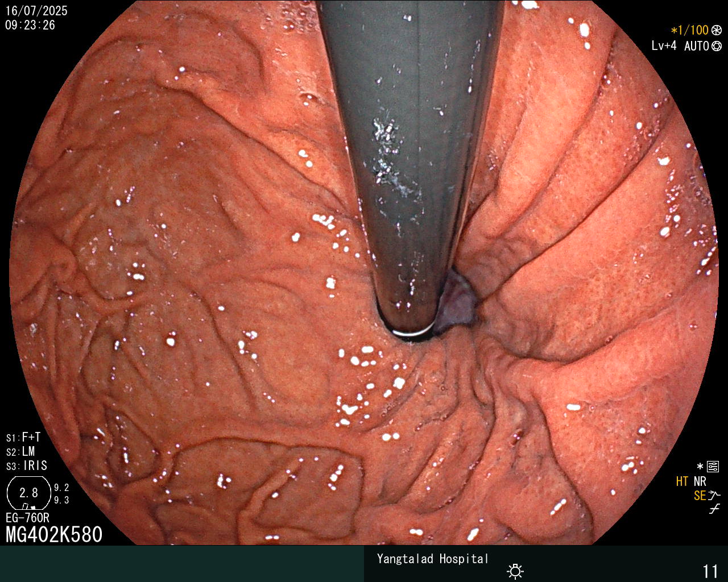
Task: Click the crossed curve icon below SE
Action: click(x=714, y=509)
